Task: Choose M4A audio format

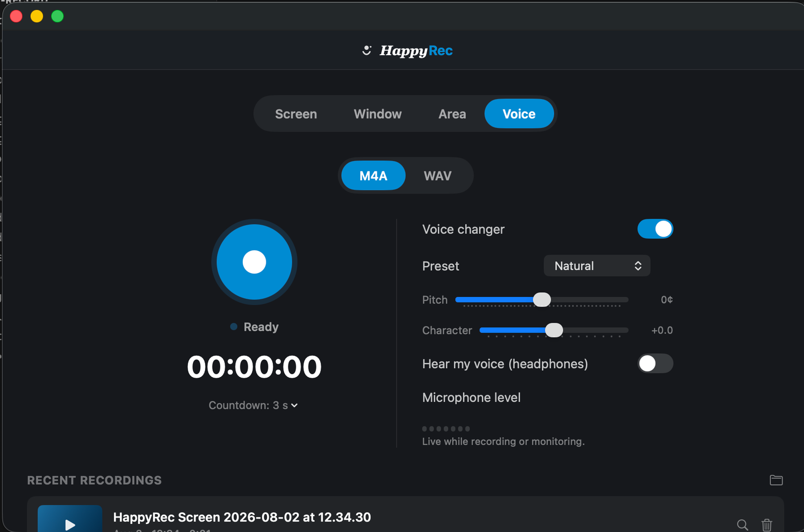Action: [373, 176]
